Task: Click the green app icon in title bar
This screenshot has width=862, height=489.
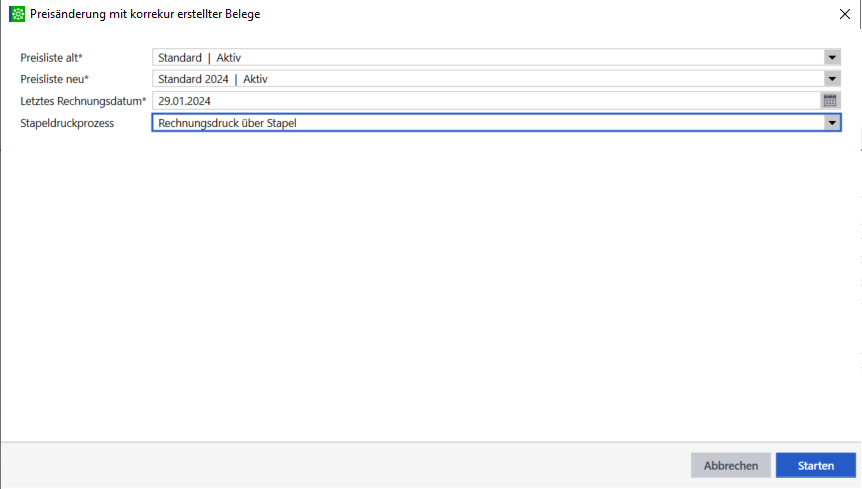Action: [17, 14]
